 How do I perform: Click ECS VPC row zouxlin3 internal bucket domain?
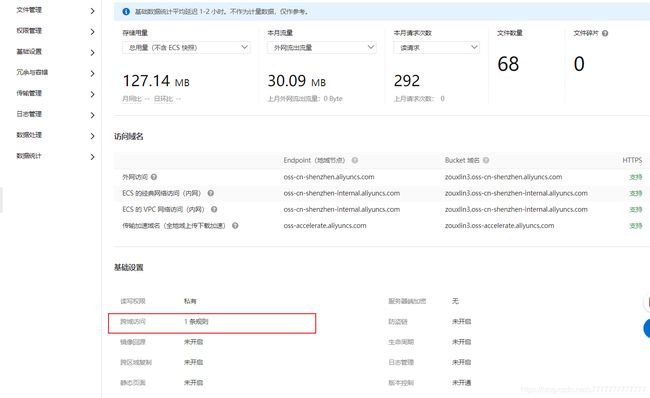(x=516, y=209)
